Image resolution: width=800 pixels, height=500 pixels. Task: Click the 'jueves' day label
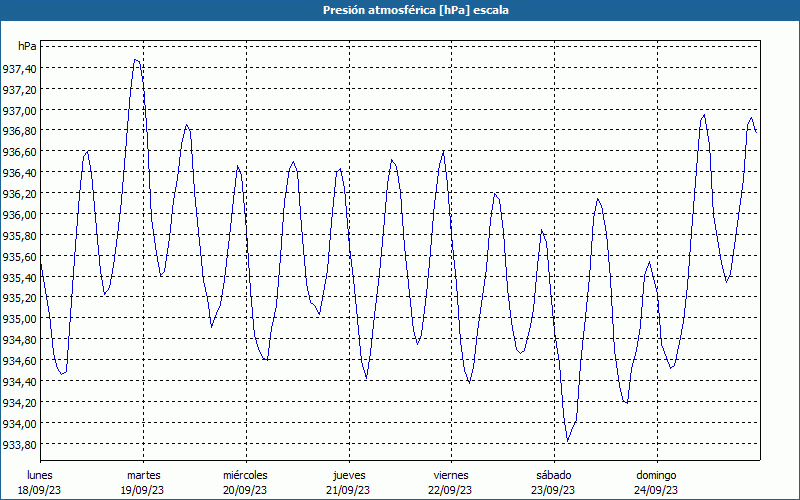click(x=349, y=475)
